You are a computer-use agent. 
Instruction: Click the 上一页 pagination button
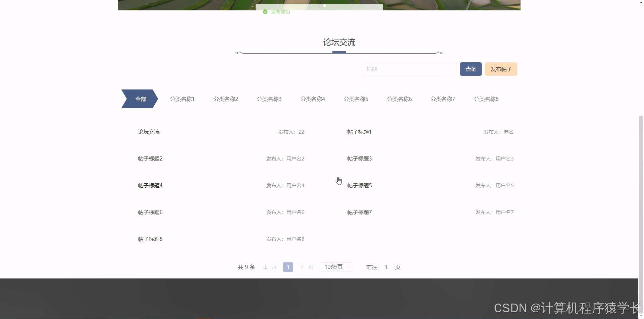tap(270, 267)
